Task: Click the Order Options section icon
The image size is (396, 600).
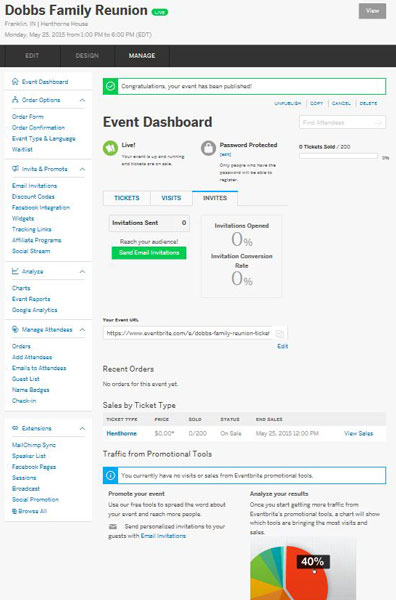Action: tap(15, 100)
